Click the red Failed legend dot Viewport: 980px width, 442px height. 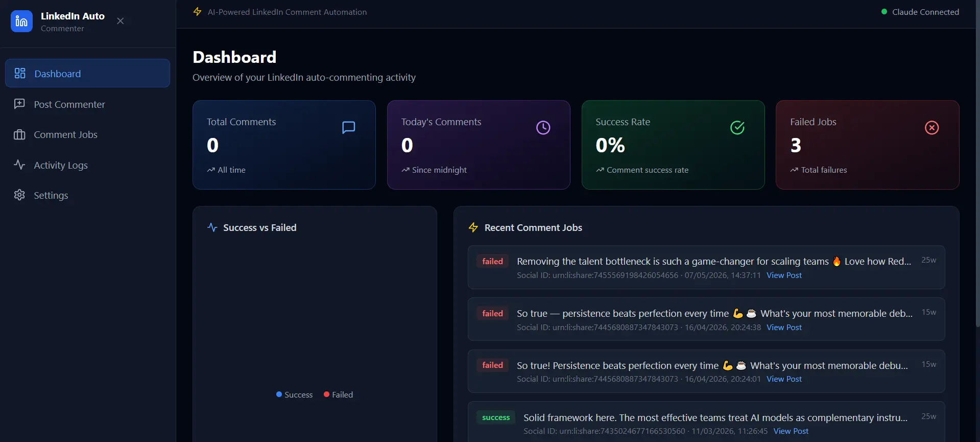click(x=326, y=394)
